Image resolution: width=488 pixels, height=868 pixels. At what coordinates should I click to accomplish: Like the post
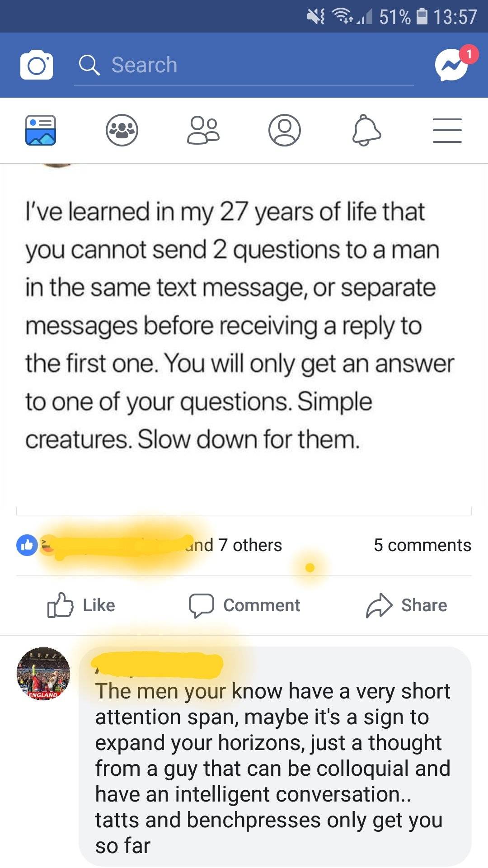pyautogui.click(x=82, y=605)
